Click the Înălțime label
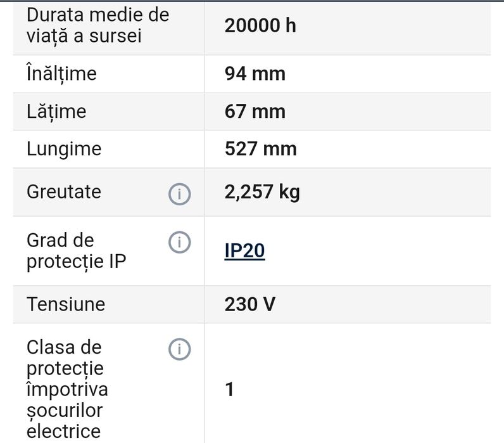 coord(61,74)
